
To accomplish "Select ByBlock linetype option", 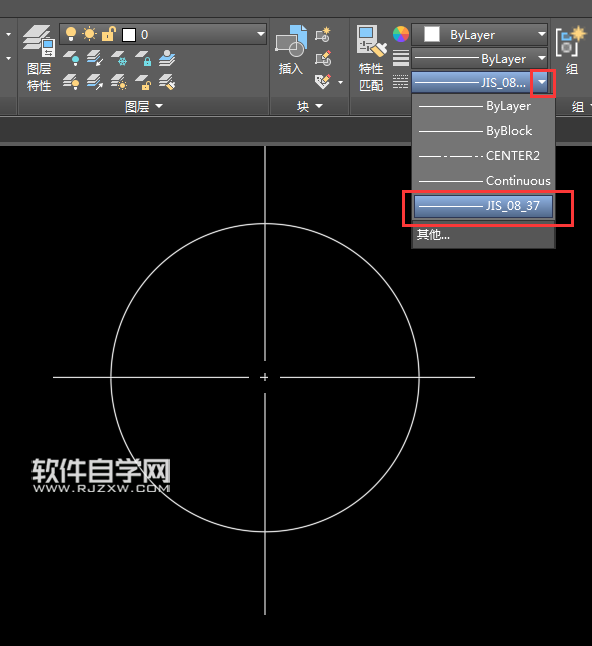I will pyautogui.click(x=484, y=131).
